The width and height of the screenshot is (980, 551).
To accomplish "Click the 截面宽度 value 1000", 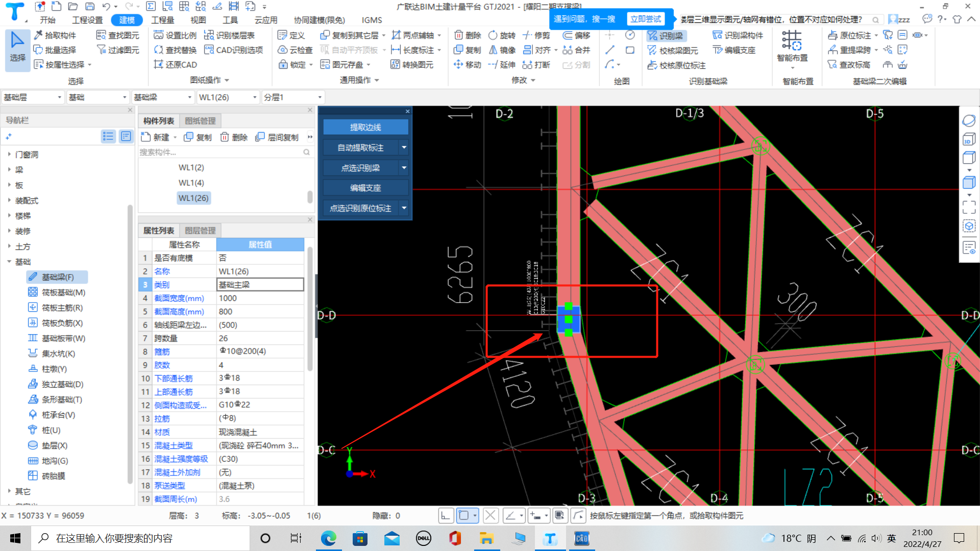I will [260, 298].
